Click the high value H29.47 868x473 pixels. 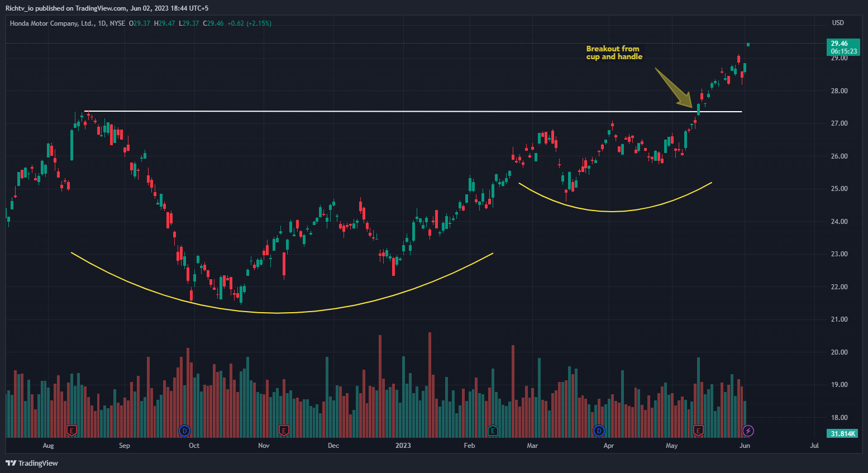[x=164, y=23]
